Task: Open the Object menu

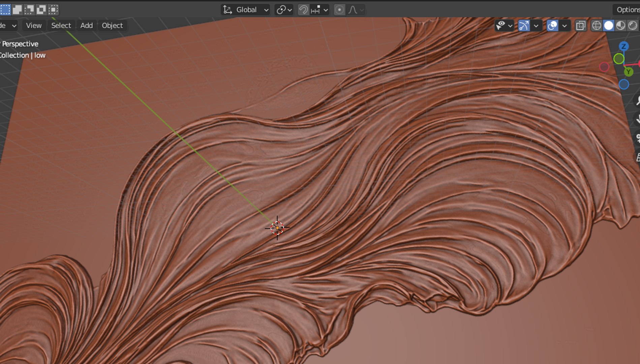Action: (112, 26)
